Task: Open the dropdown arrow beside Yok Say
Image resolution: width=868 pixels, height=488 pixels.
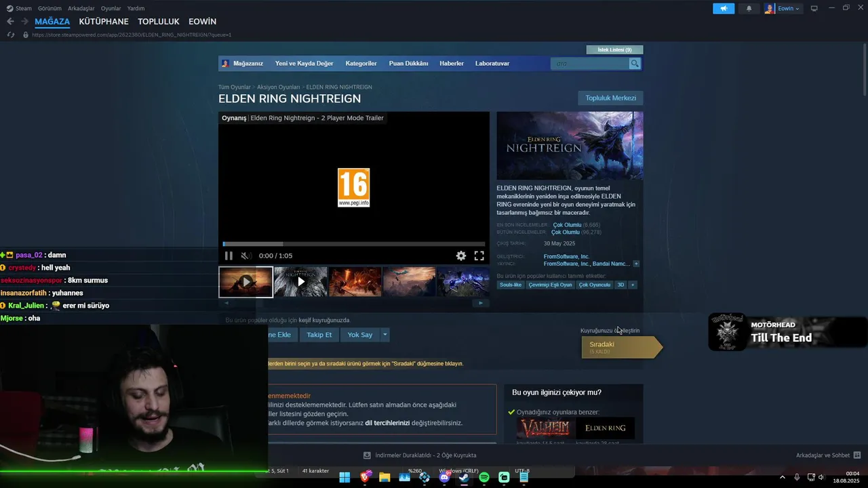Action: [x=384, y=335]
